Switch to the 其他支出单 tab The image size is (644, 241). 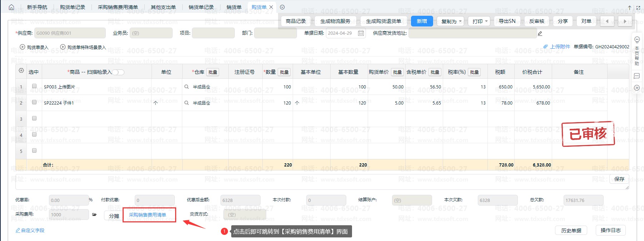(163, 7)
